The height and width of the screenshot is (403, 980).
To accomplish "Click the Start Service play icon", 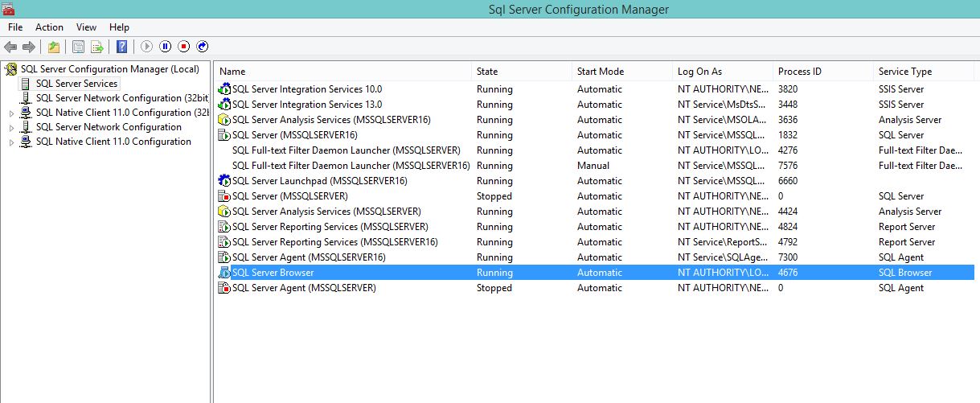I will 146,47.
